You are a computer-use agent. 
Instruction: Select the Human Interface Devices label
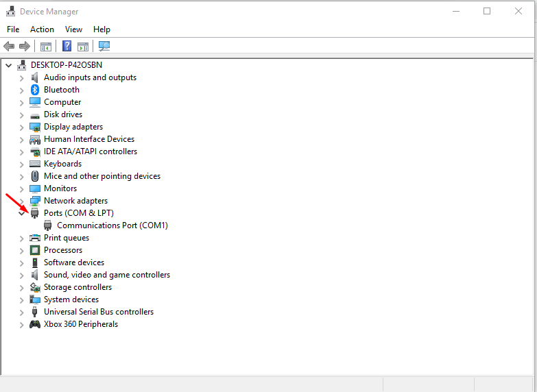(x=89, y=139)
